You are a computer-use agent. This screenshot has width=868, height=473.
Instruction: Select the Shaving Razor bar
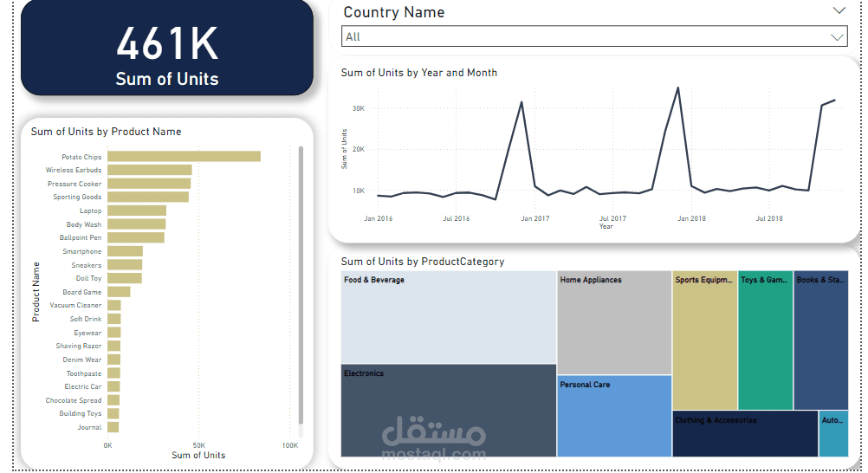113,347
